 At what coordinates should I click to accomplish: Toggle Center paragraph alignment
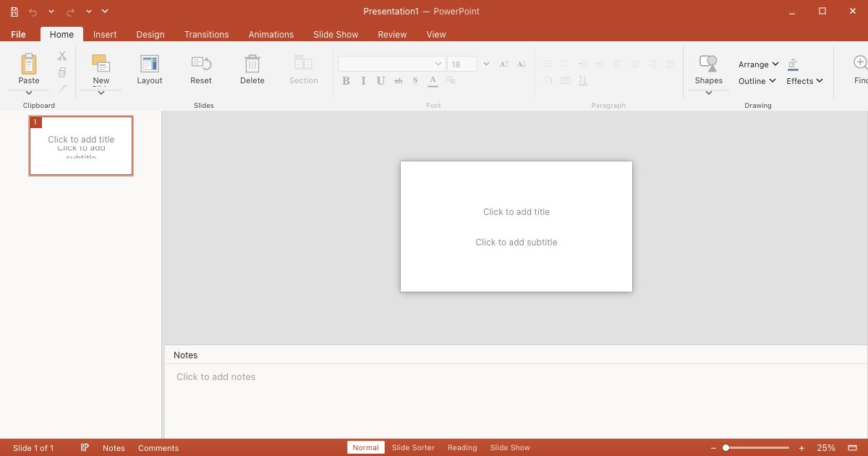pyautogui.click(x=634, y=64)
